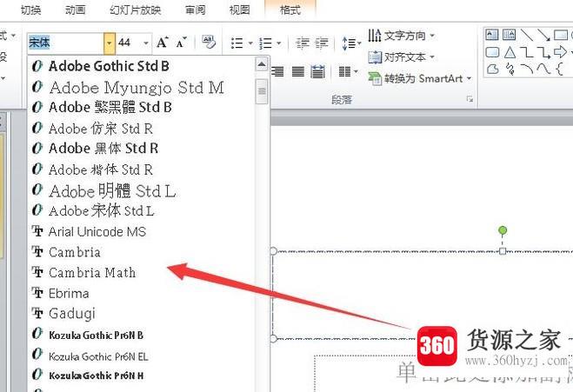This screenshot has height=392, width=573.
Task: Choose Adobe Myungjo Std M font
Action: point(141,87)
